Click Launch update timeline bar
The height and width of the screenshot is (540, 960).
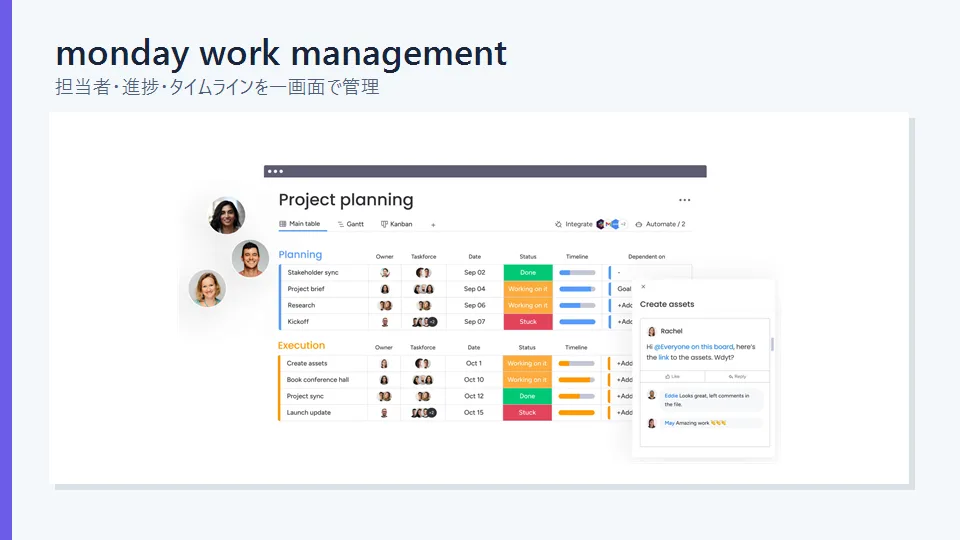[x=577, y=413]
